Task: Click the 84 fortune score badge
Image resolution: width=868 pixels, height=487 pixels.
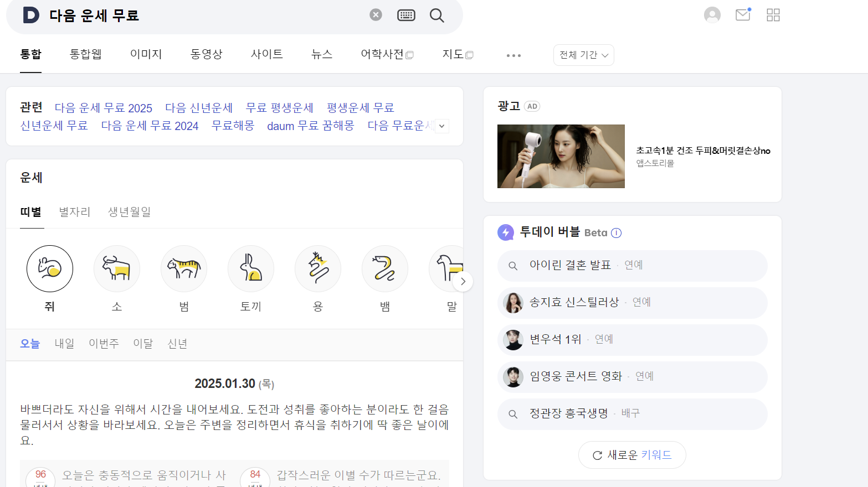Action: [255, 477]
